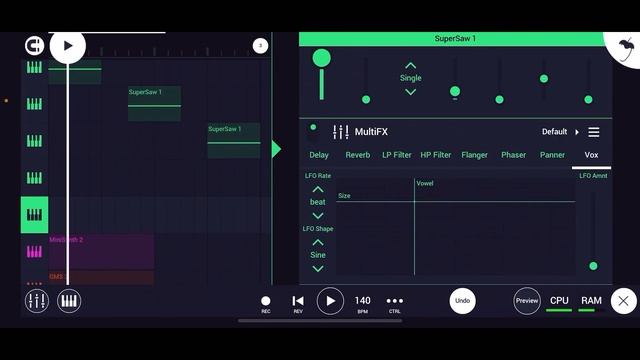Close the editor with X button
640x360 pixels.
tap(623, 301)
